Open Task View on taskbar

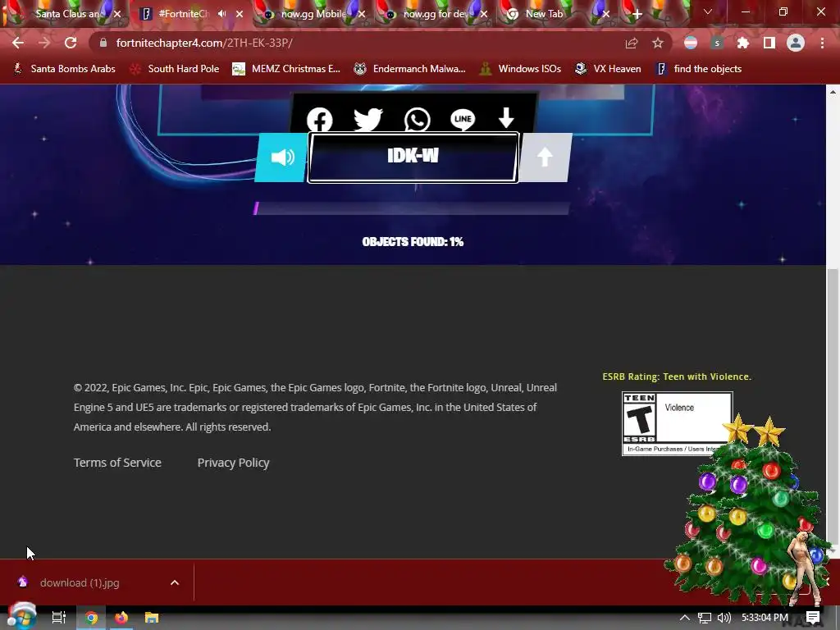tap(58, 618)
